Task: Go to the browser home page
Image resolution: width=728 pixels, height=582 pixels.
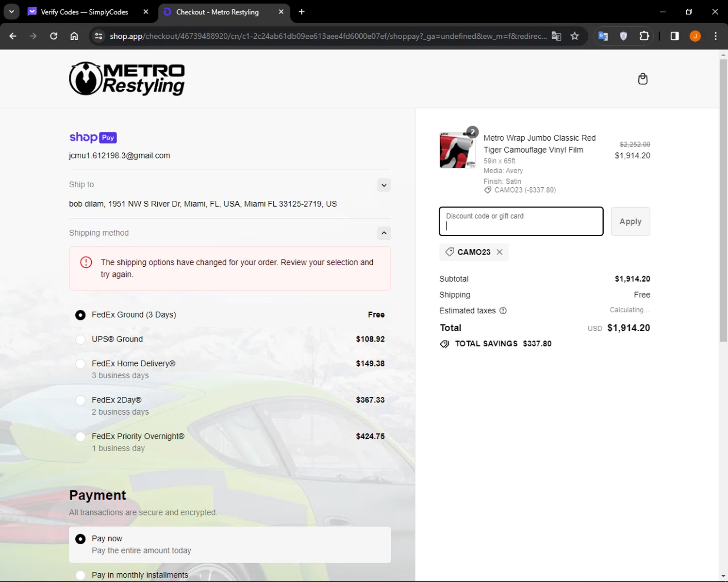Action: [x=74, y=36]
